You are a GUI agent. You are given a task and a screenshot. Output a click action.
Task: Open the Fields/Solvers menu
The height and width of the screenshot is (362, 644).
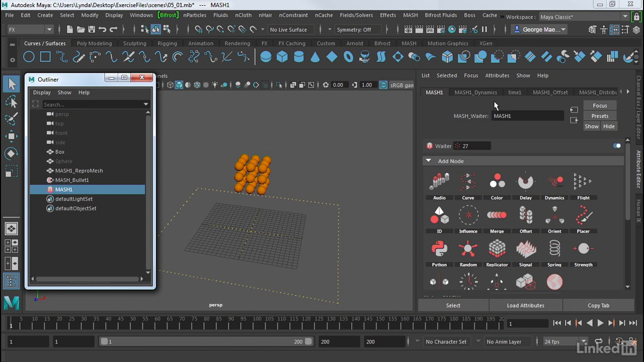pos(356,15)
